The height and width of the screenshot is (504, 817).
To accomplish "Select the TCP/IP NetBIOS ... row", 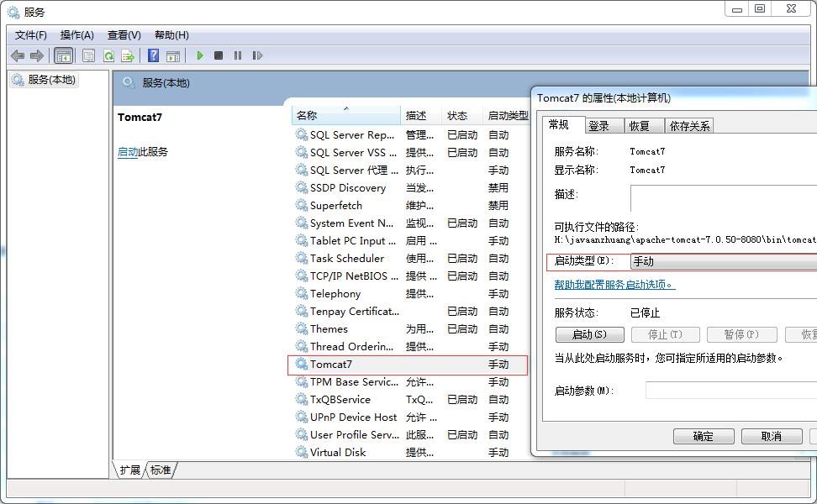I will (410, 276).
